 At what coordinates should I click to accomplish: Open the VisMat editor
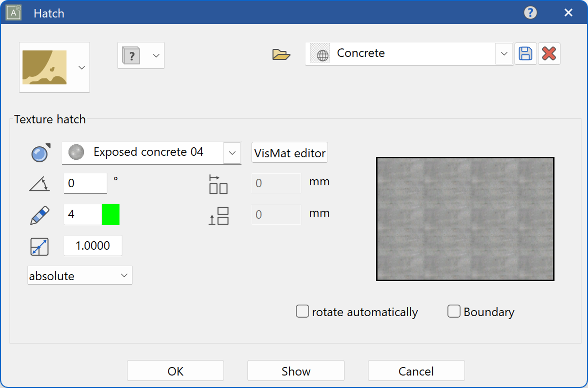[289, 153]
